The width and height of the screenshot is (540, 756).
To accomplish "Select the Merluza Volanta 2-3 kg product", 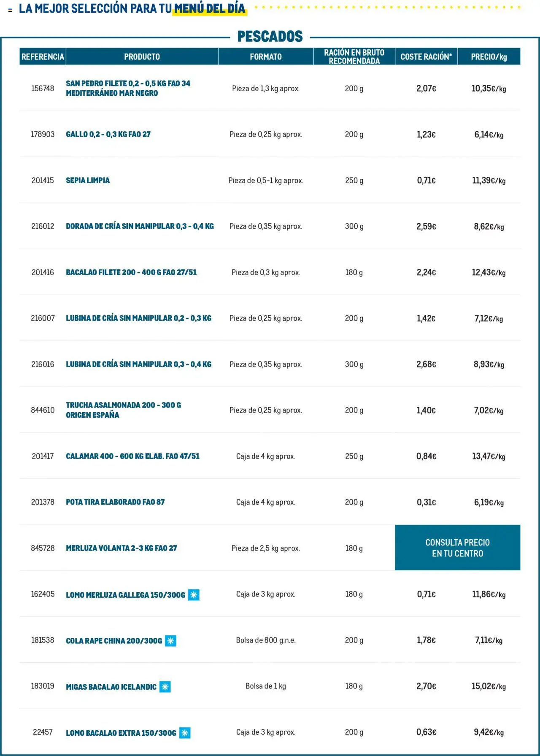I will pyautogui.click(x=121, y=548).
